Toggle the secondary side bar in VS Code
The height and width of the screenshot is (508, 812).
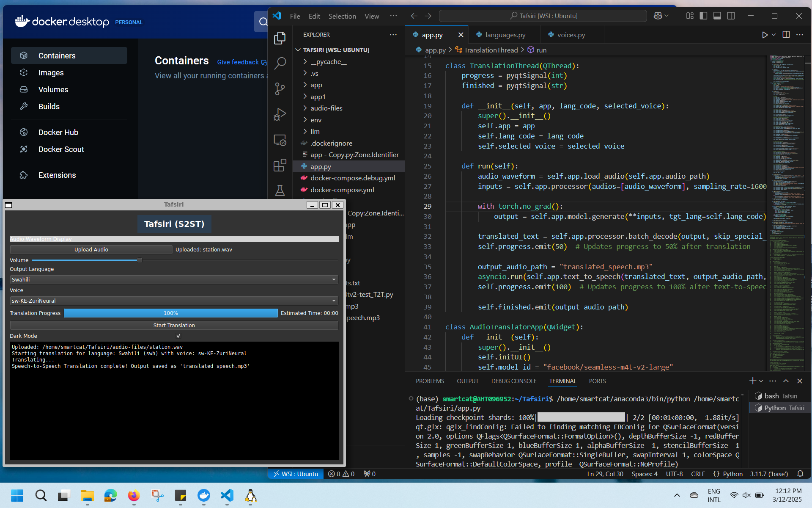(x=731, y=16)
